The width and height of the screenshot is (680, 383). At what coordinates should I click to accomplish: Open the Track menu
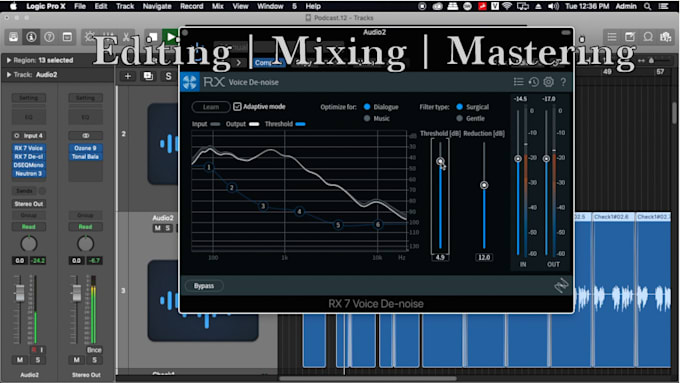125,6
